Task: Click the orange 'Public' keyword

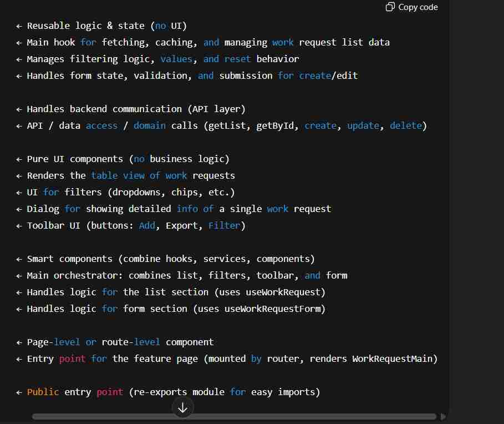Action: [43, 392]
